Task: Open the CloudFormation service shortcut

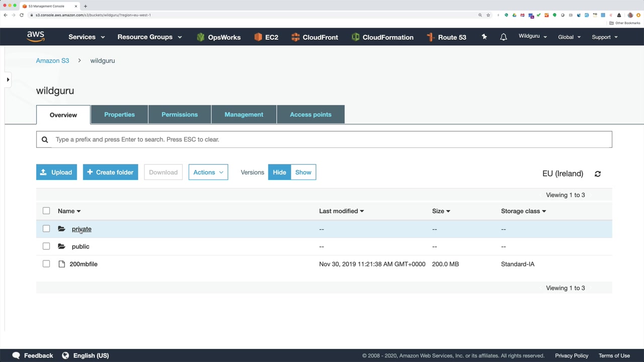Action: pyautogui.click(x=382, y=37)
